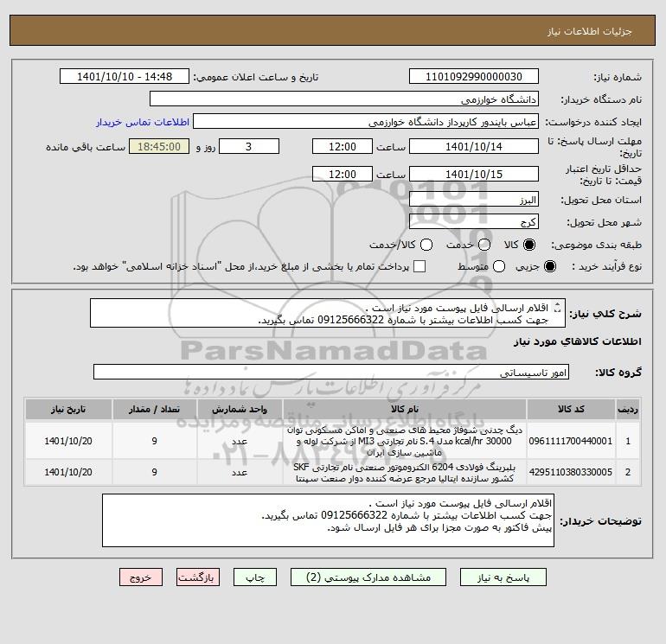Click the price validity 12:00 hour field
Viewport: 666px width, 644px height.
click(x=343, y=174)
